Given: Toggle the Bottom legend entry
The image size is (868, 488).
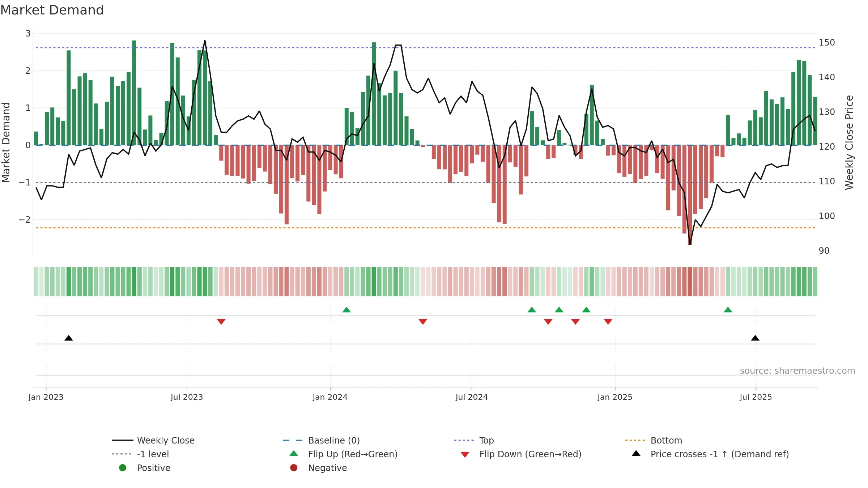Looking at the screenshot, I should [x=654, y=440].
